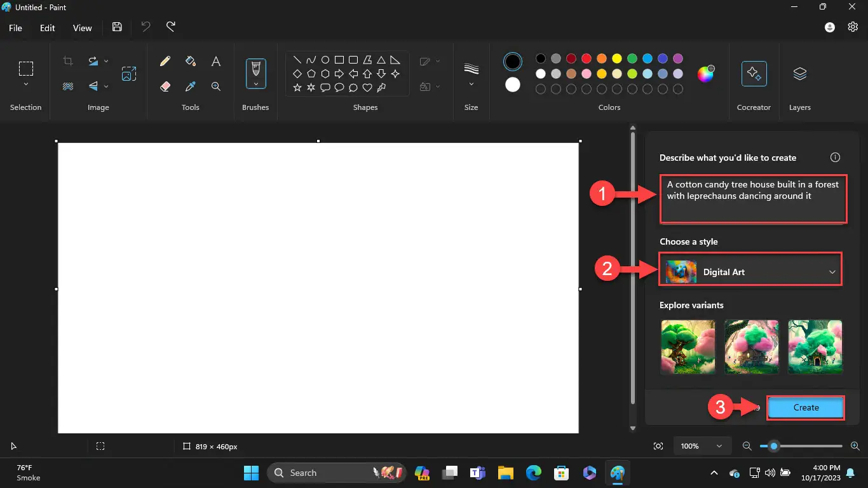This screenshot has height=488, width=868.
Task: Open Paint settings gear
Action: click(853, 27)
